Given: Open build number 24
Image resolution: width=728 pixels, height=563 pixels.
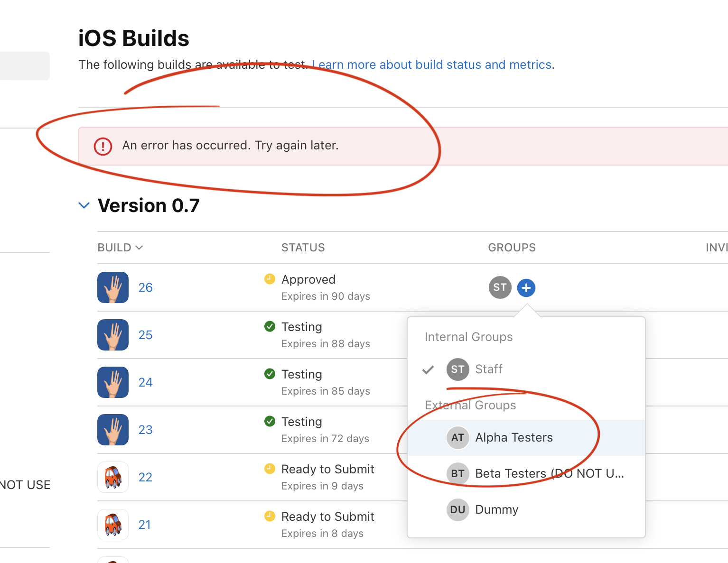Looking at the screenshot, I should coord(145,382).
